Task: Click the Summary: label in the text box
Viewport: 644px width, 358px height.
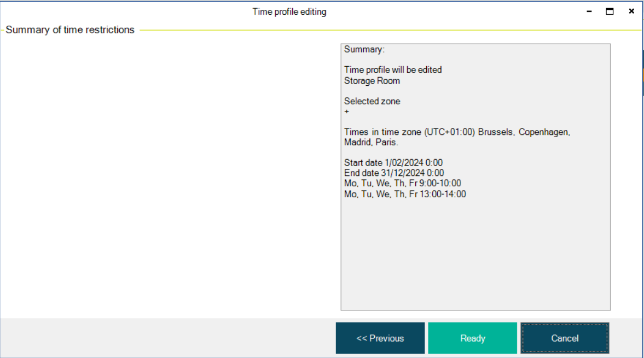Action: 364,50
